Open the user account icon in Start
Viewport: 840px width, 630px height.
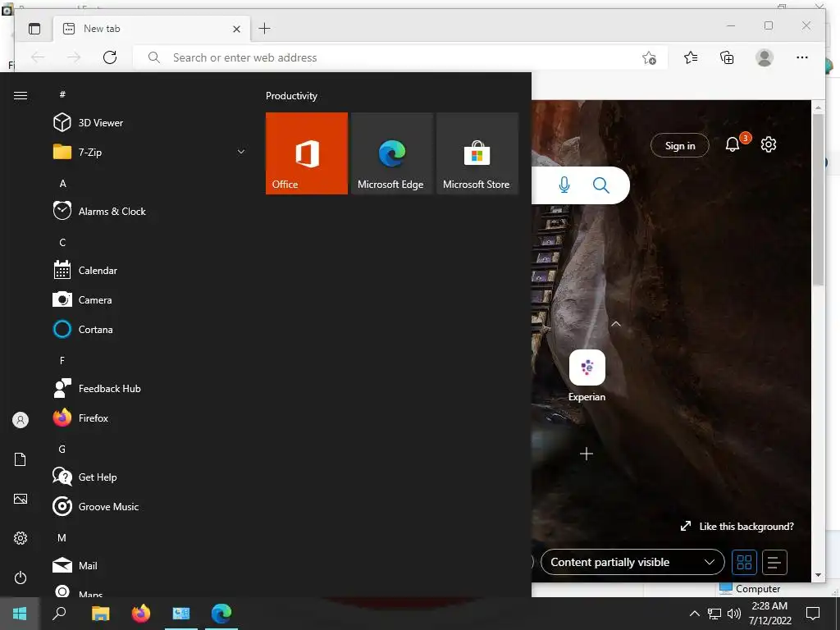point(21,420)
